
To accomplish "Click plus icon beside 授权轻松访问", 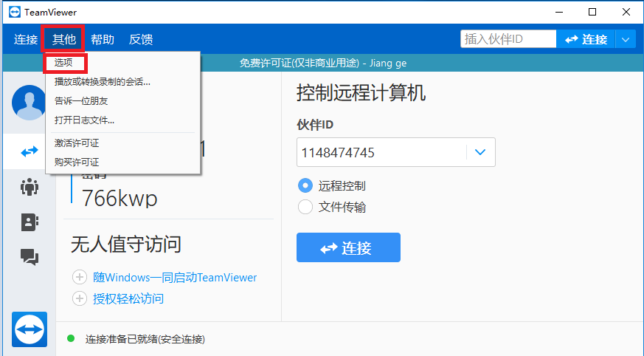I will [79, 298].
